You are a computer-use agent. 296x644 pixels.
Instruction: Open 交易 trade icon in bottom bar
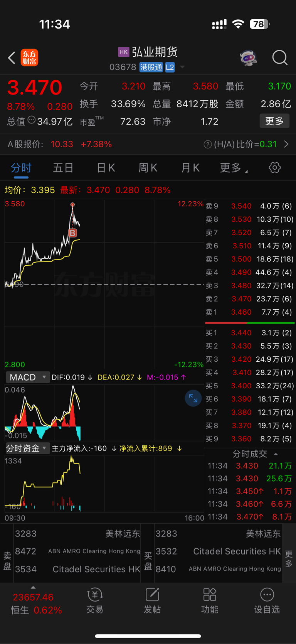click(94, 601)
